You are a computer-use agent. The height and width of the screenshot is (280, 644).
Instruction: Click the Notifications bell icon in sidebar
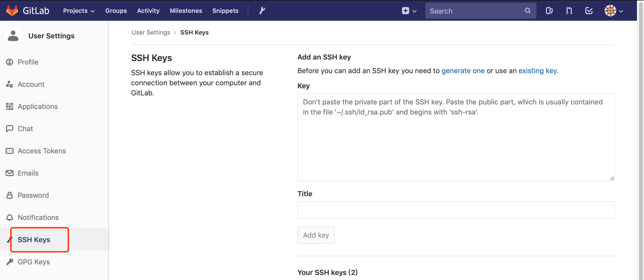click(10, 217)
